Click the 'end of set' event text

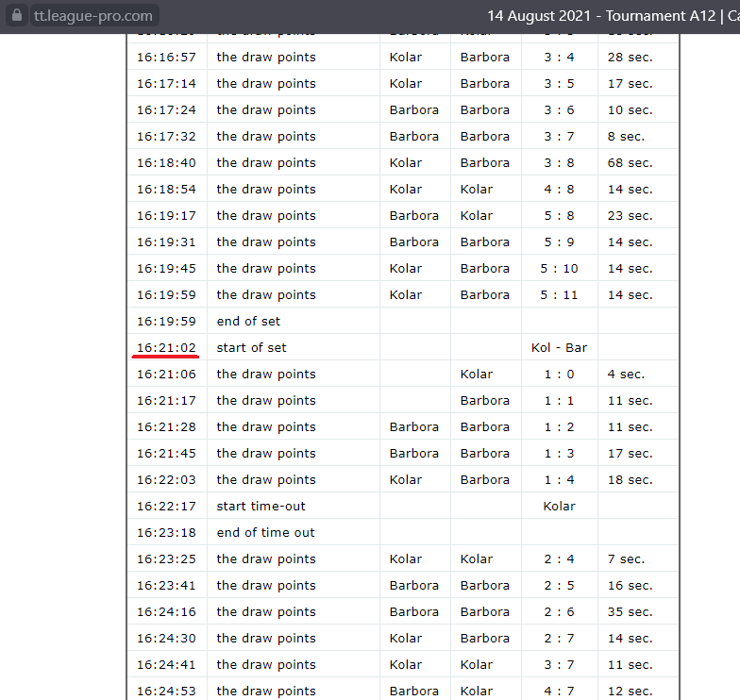[248, 321]
